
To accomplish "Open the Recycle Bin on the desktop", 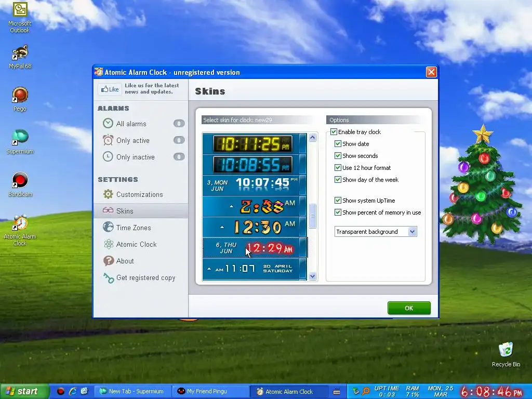I will [506, 354].
